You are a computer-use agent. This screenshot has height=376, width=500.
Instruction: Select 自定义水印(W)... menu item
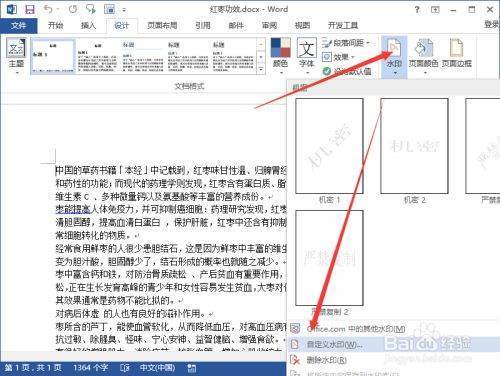coord(393,344)
